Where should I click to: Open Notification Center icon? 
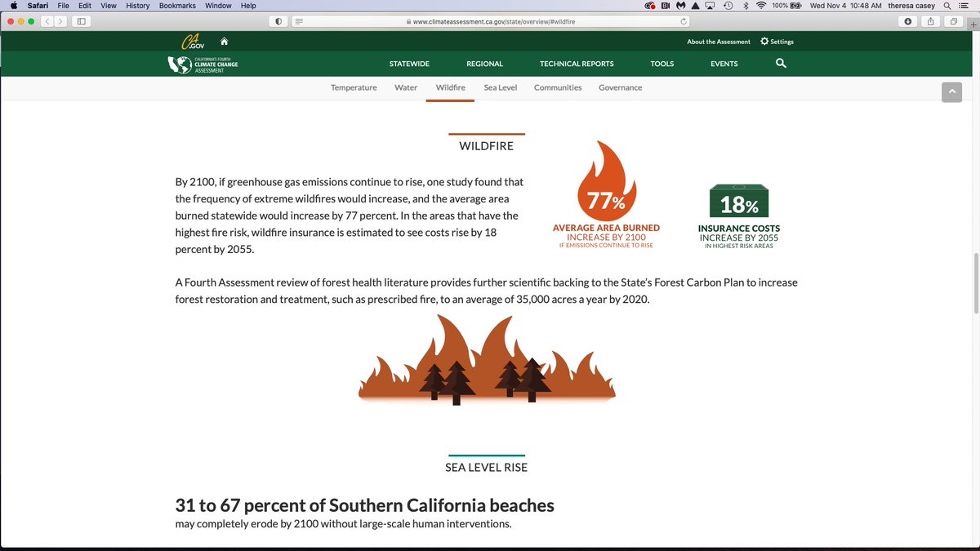(x=964, y=6)
